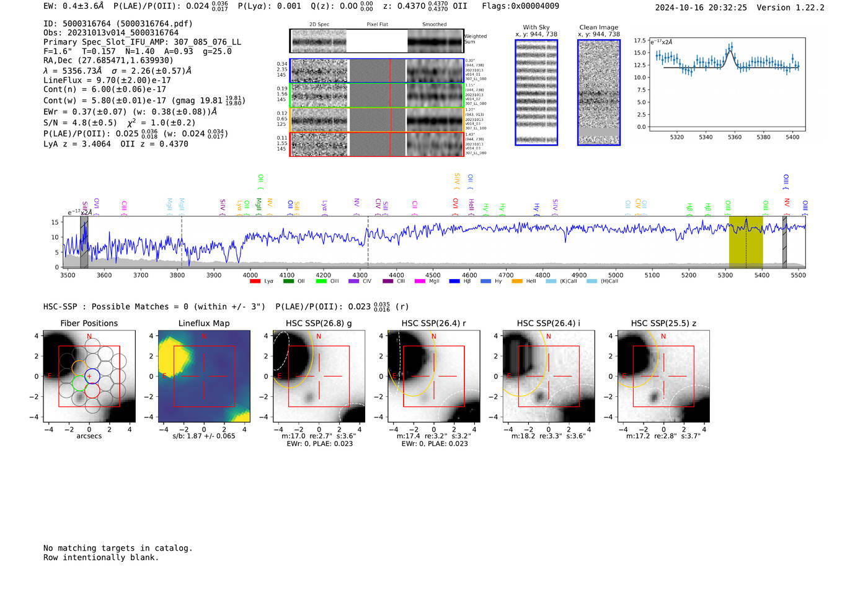
Task: Select the orange-framed fiber spectrum row
Action: point(377,120)
